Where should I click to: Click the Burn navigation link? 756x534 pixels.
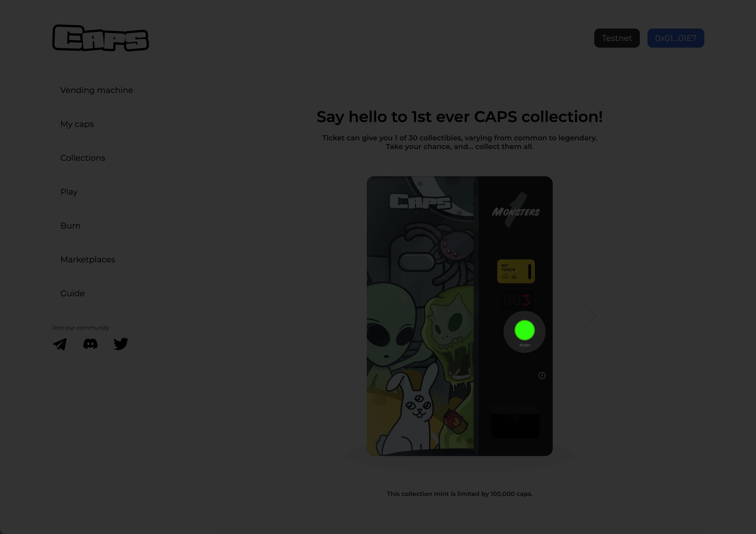pyautogui.click(x=71, y=225)
